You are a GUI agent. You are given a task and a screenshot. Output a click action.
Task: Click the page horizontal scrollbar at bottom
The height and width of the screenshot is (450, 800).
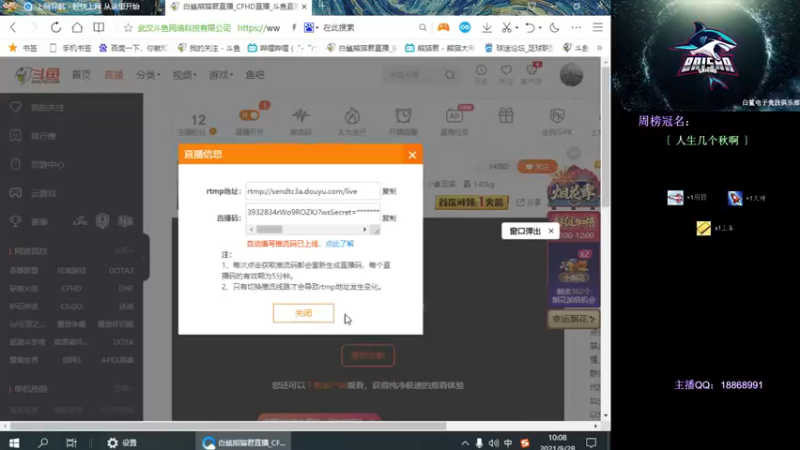(x=228, y=426)
